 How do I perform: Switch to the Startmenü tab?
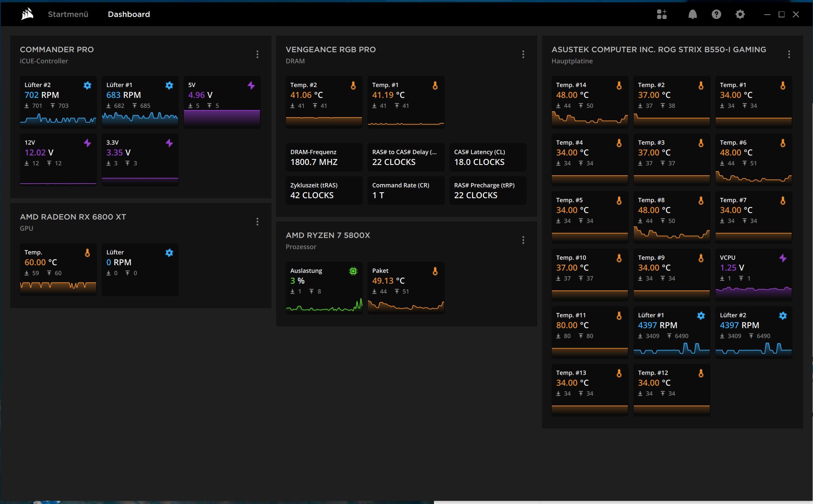tap(68, 14)
